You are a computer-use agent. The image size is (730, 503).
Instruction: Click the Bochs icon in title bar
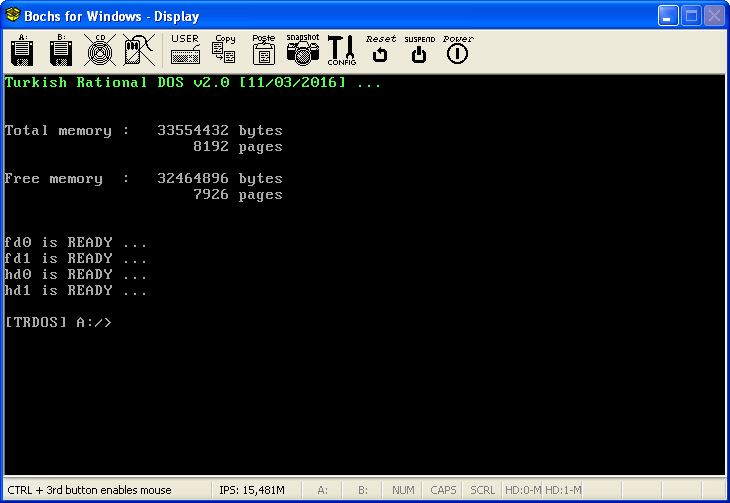pos(13,16)
